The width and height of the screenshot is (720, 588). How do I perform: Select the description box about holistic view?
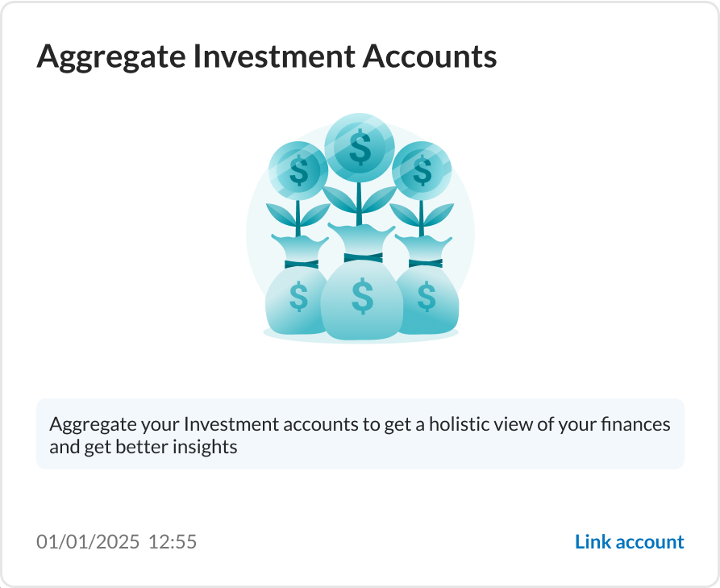coord(360,434)
